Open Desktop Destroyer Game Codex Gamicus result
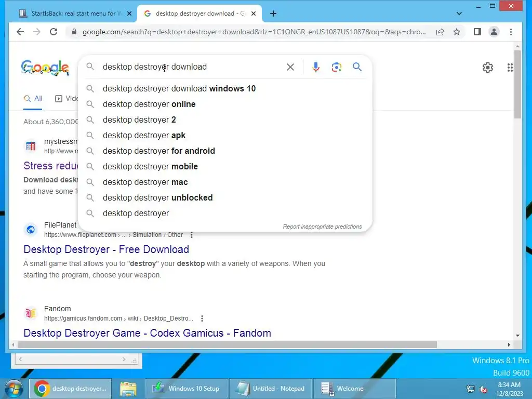Viewport: 532px width, 399px height. [x=147, y=333]
